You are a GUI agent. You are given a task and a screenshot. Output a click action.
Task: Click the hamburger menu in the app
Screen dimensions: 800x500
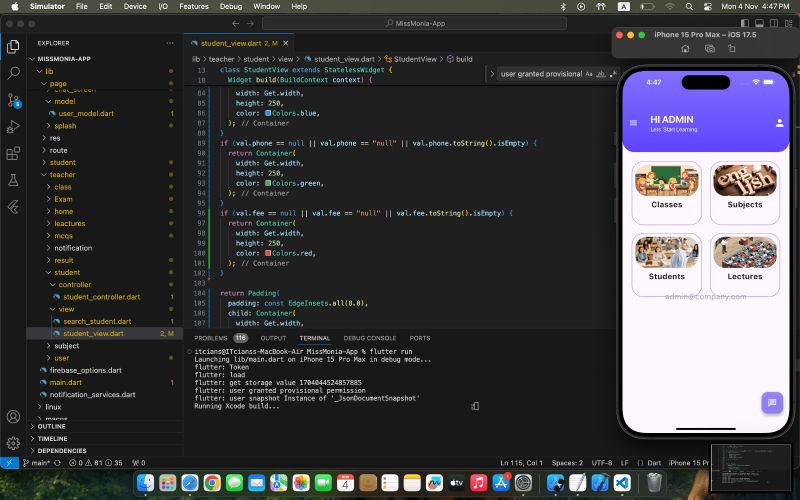pyautogui.click(x=633, y=123)
